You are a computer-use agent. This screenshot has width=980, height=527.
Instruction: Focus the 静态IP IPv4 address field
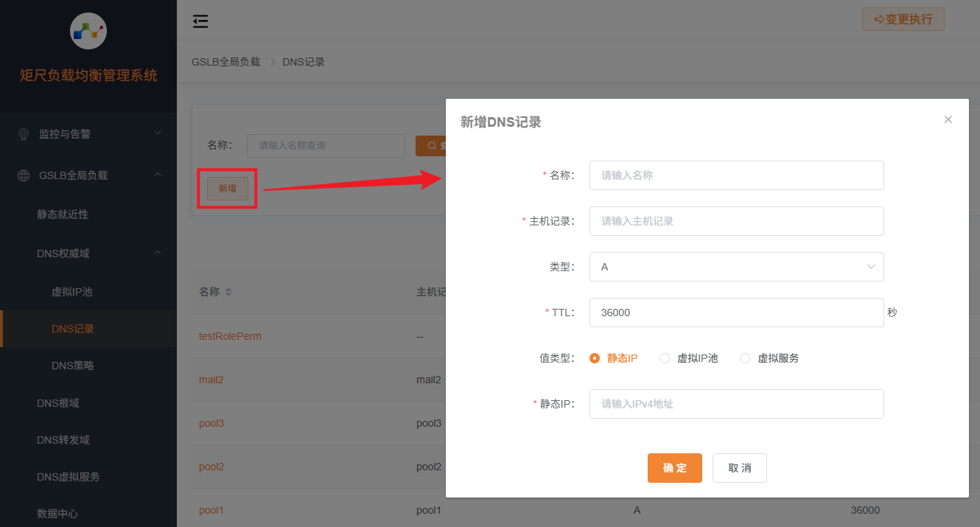pyautogui.click(x=736, y=404)
